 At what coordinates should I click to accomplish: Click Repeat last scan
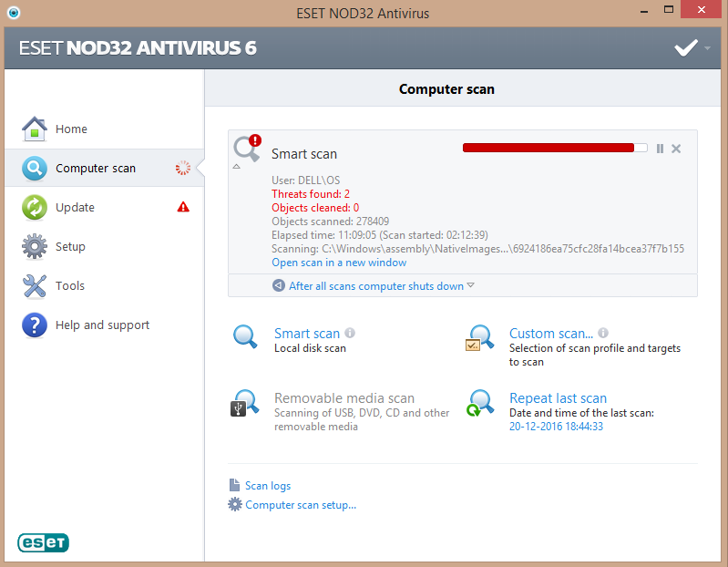(x=558, y=398)
